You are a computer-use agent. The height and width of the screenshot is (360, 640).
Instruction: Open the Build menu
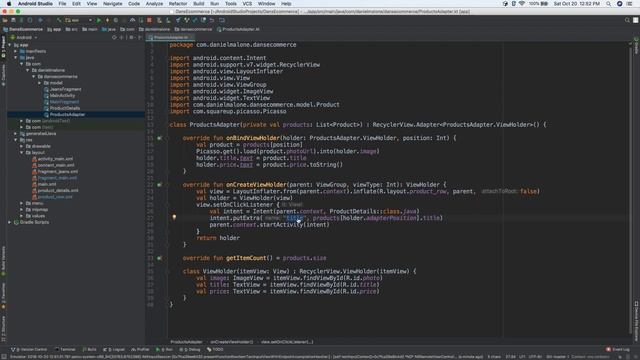(x=199, y=4)
